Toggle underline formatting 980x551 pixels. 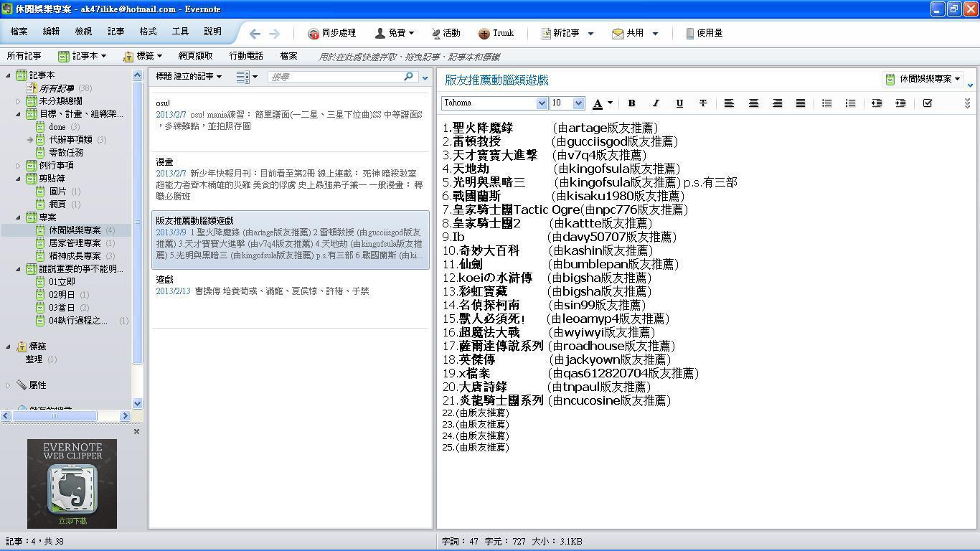click(679, 103)
